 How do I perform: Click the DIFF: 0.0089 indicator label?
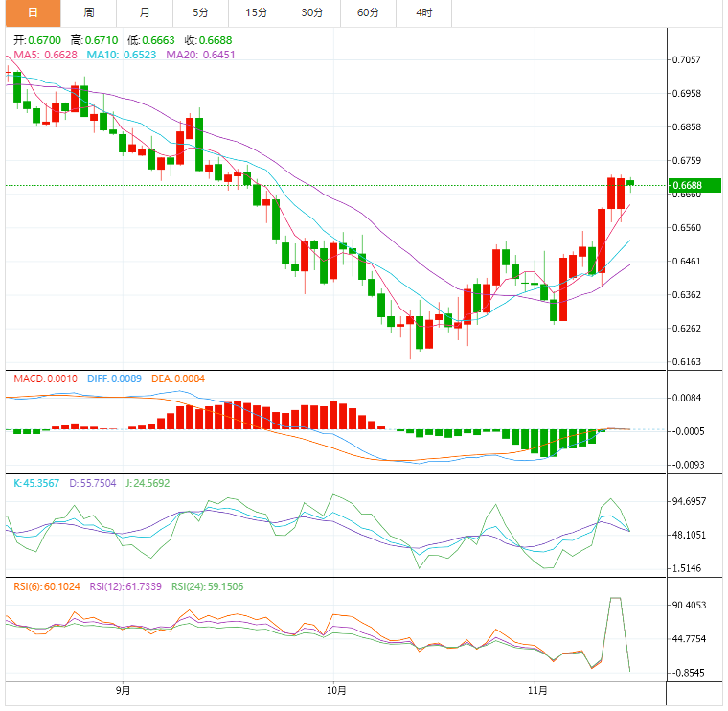point(114,378)
